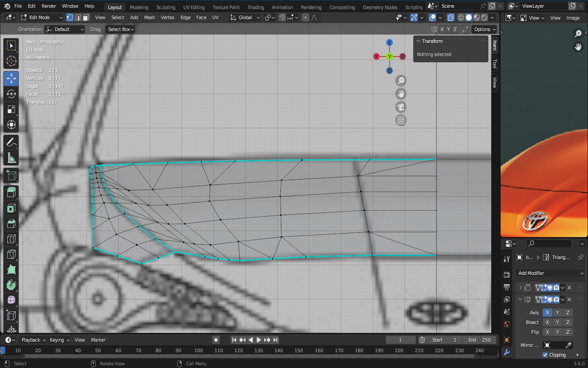Switch to the Sculpting workspace tab
This screenshot has height=368, width=588.
tap(166, 7)
